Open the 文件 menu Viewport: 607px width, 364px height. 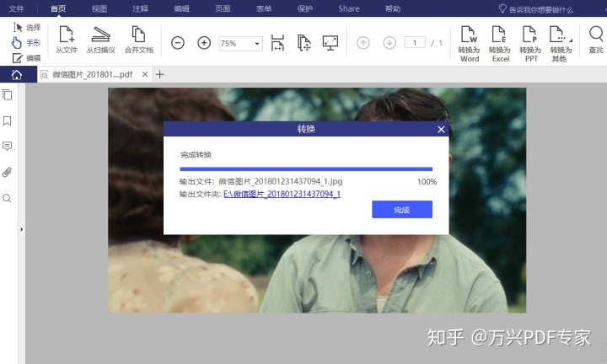click(16, 8)
